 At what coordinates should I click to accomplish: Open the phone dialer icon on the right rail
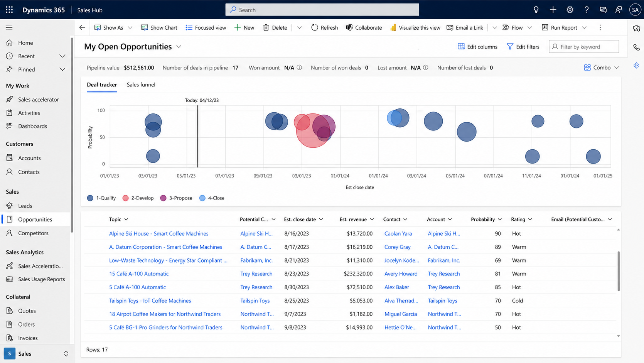tap(636, 47)
